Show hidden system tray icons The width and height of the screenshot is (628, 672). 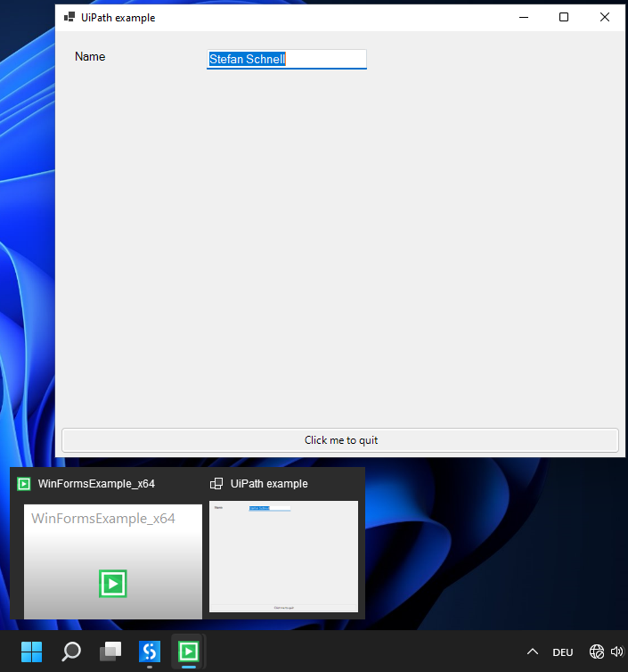click(x=533, y=652)
